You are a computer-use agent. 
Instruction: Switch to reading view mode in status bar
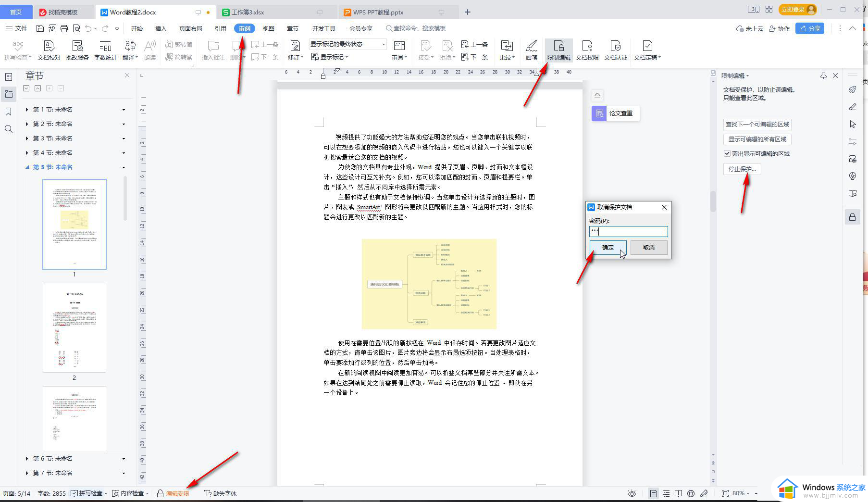click(678, 493)
